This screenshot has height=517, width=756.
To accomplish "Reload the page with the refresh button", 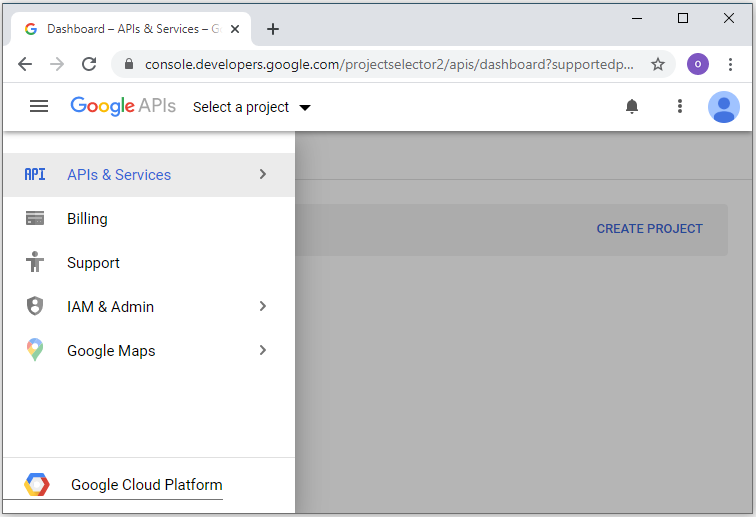I will pos(89,64).
